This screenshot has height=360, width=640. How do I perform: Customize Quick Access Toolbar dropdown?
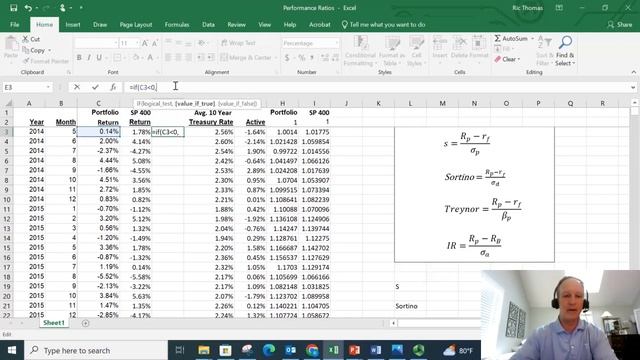coord(81,8)
